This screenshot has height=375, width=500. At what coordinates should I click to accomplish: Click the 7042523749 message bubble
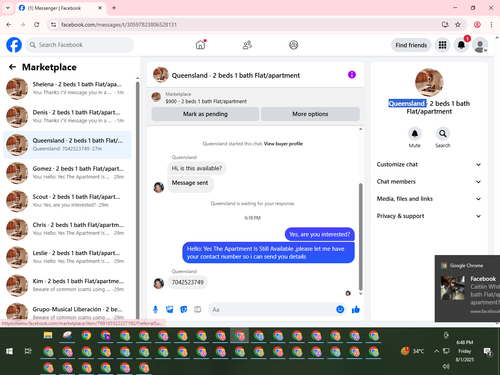[187, 282]
